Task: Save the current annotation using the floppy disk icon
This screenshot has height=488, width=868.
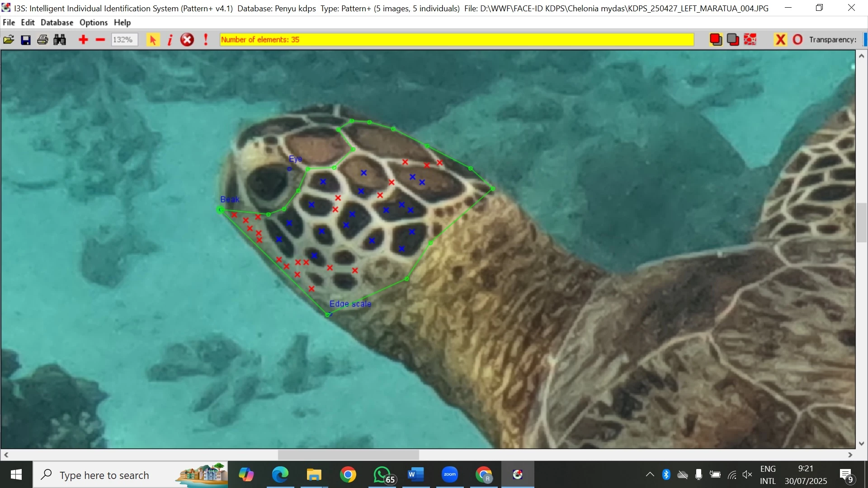Action: point(26,39)
